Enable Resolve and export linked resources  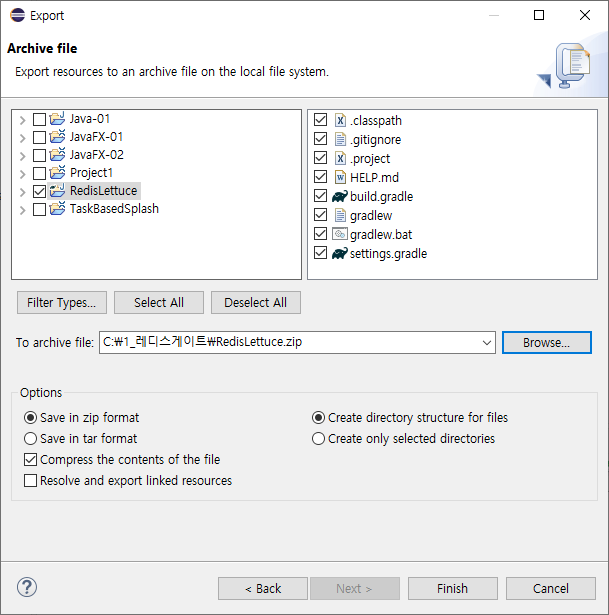click(30, 481)
